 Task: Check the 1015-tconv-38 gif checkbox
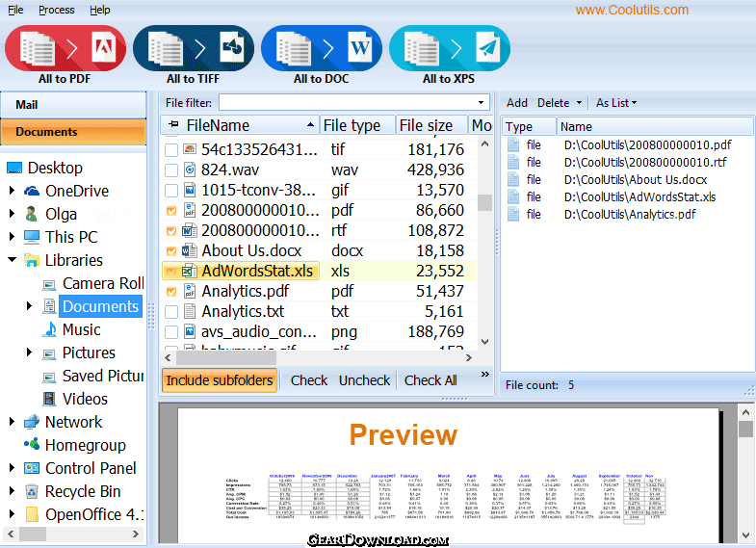(171, 191)
